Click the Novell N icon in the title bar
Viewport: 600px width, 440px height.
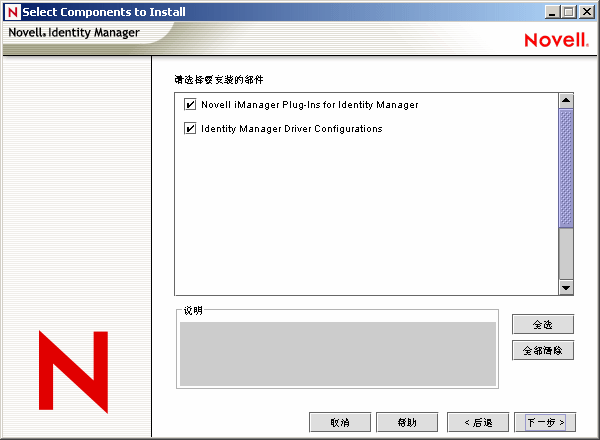[x=12, y=12]
